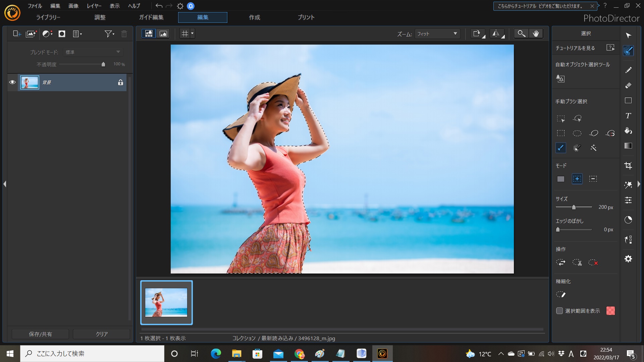Open the ズーム フィット dropdown

(x=437, y=34)
